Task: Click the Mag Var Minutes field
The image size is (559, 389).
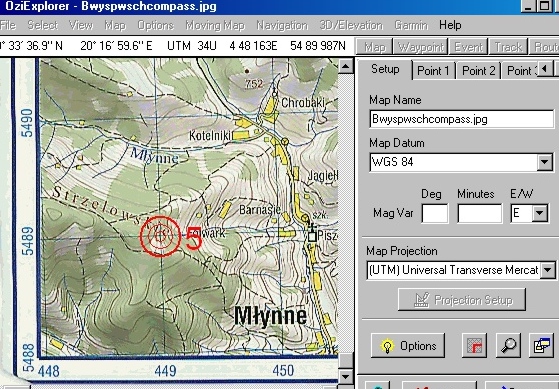Action: [480, 213]
